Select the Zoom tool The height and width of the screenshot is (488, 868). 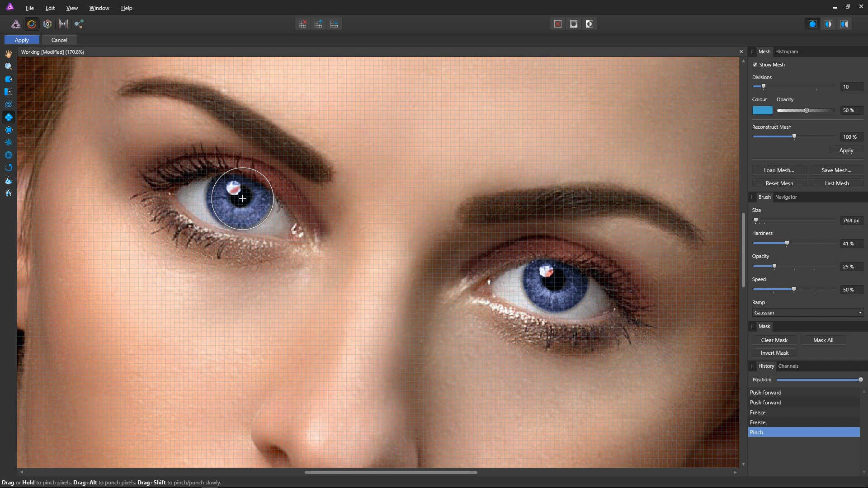coord(9,66)
